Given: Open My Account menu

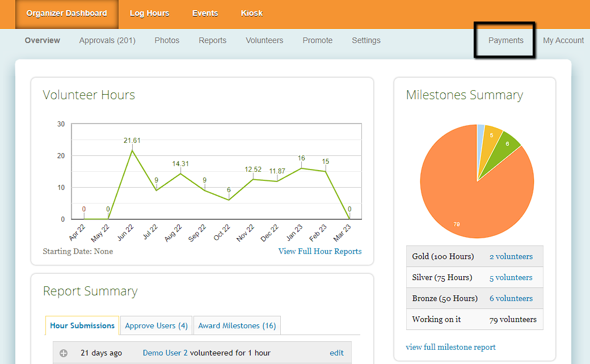Looking at the screenshot, I should (x=563, y=40).
